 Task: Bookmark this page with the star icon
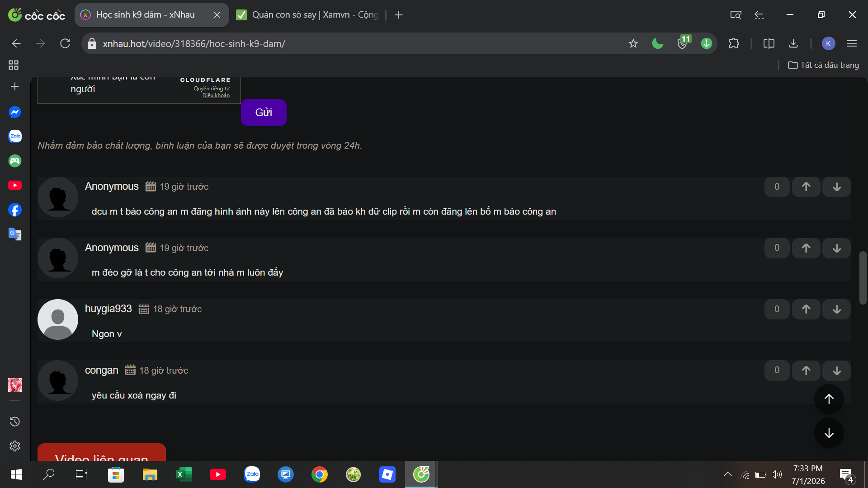(x=633, y=43)
